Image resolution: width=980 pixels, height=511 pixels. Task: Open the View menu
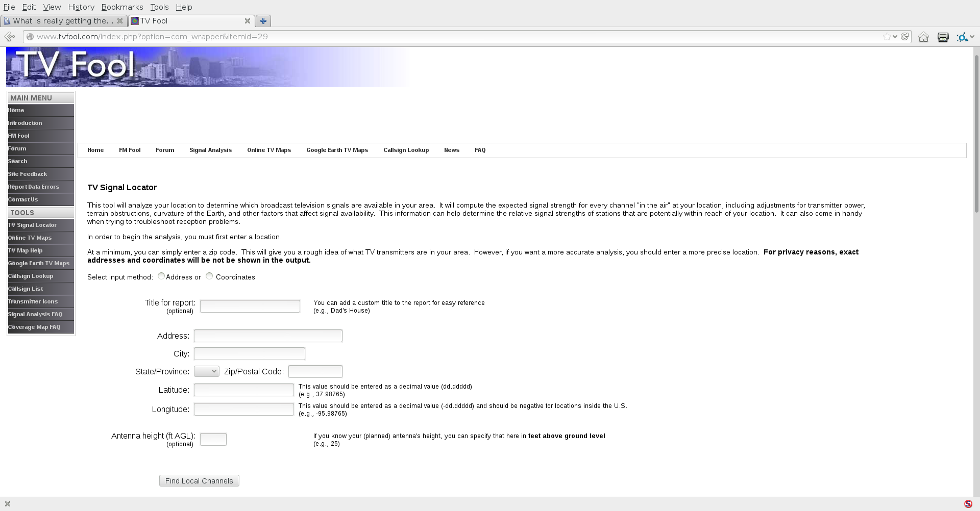pyautogui.click(x=52, y=7)
